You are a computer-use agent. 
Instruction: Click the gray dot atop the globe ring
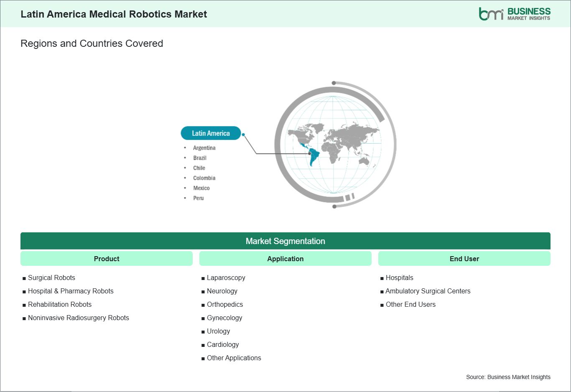coord(334,83)
